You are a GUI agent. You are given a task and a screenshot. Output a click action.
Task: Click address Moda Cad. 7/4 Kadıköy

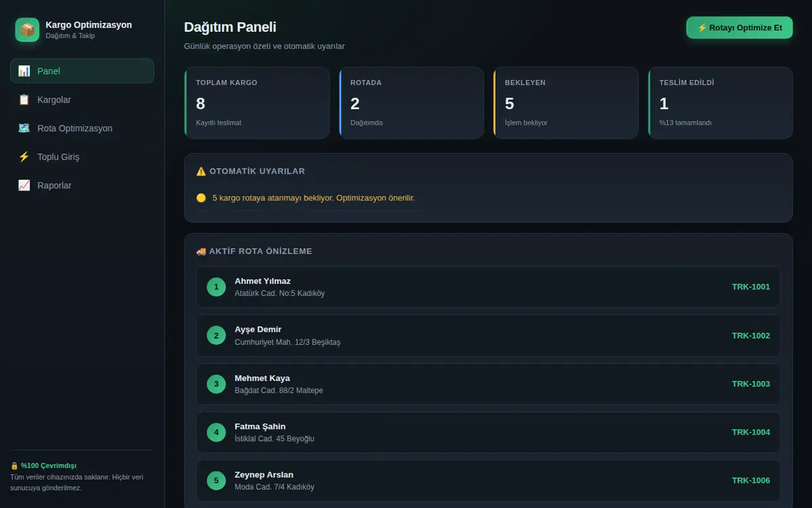coord(274,487)
